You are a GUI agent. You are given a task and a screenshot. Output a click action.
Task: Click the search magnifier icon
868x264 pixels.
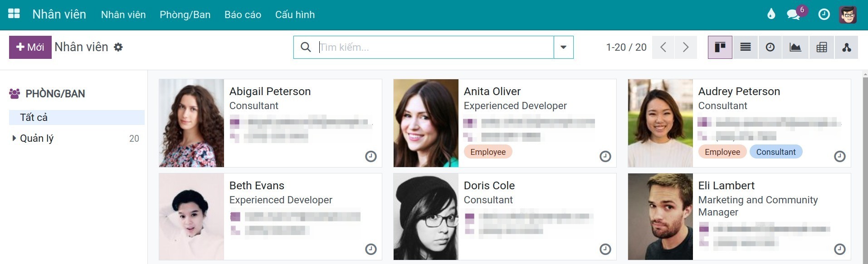point(306,47)
